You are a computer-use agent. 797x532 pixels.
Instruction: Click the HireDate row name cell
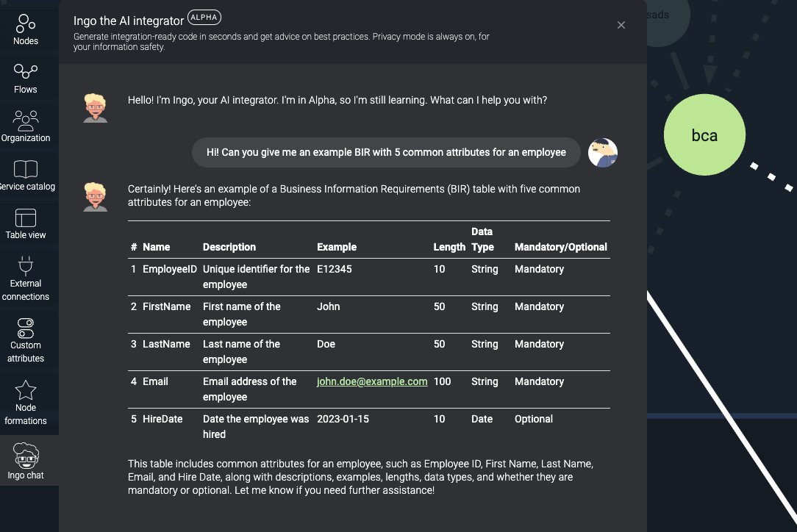[162, 419]
